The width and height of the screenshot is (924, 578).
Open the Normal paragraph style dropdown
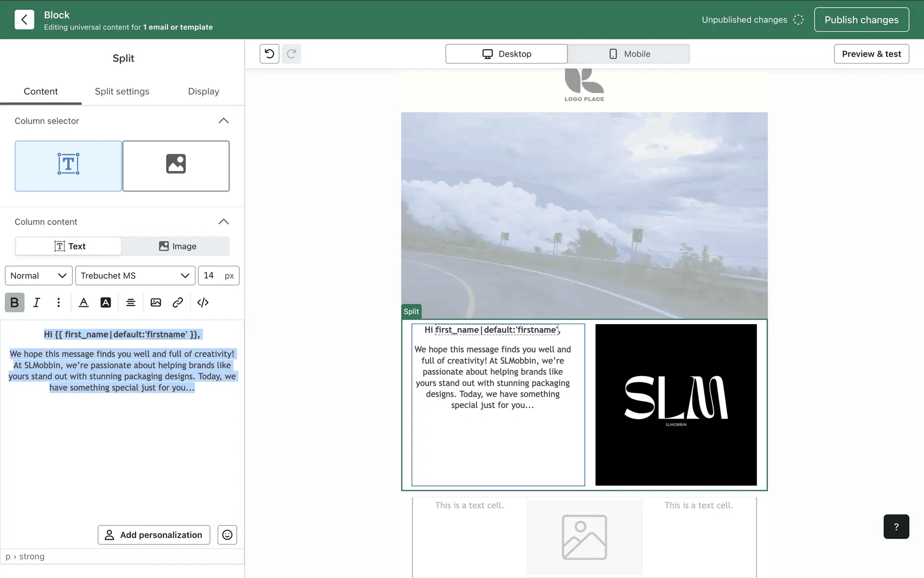pyautogui.click(x=38, y=276)
